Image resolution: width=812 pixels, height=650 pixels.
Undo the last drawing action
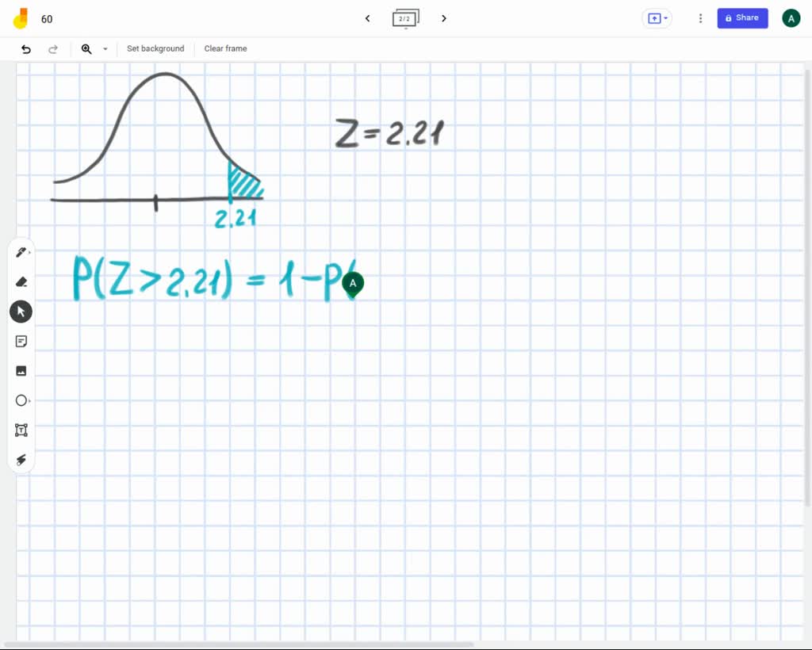25,48
